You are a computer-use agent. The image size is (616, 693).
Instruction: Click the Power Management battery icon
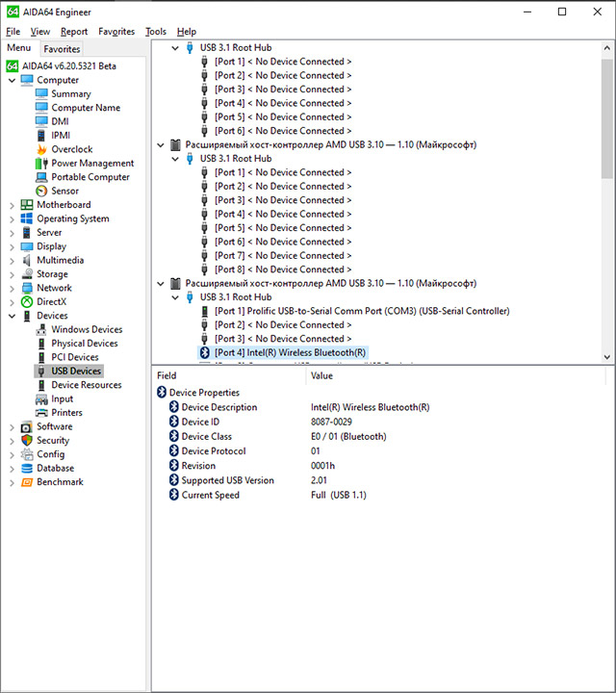[x=41, y=163]
